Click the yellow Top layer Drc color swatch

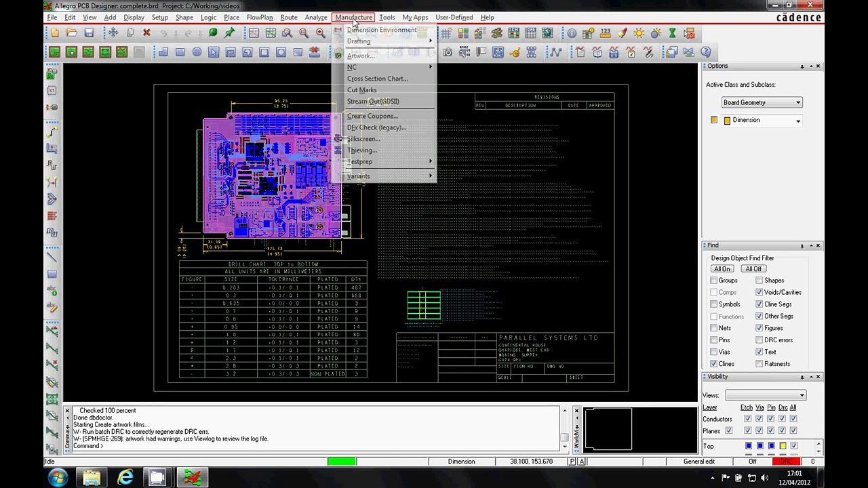783,446
